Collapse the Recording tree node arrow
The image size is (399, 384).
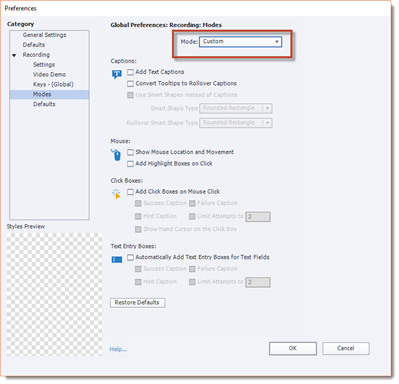pos(14,55)
